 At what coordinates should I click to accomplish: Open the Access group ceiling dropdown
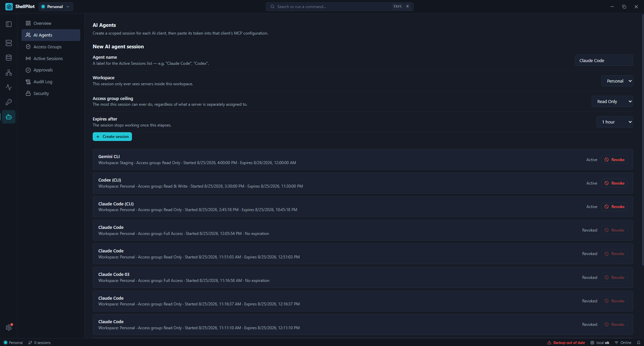click(612, 102)
